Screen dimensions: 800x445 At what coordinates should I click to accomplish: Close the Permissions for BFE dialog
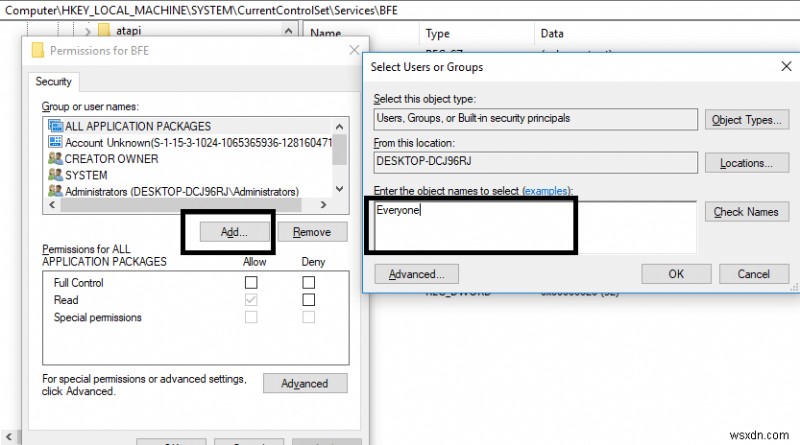click(x=354, y=50)
